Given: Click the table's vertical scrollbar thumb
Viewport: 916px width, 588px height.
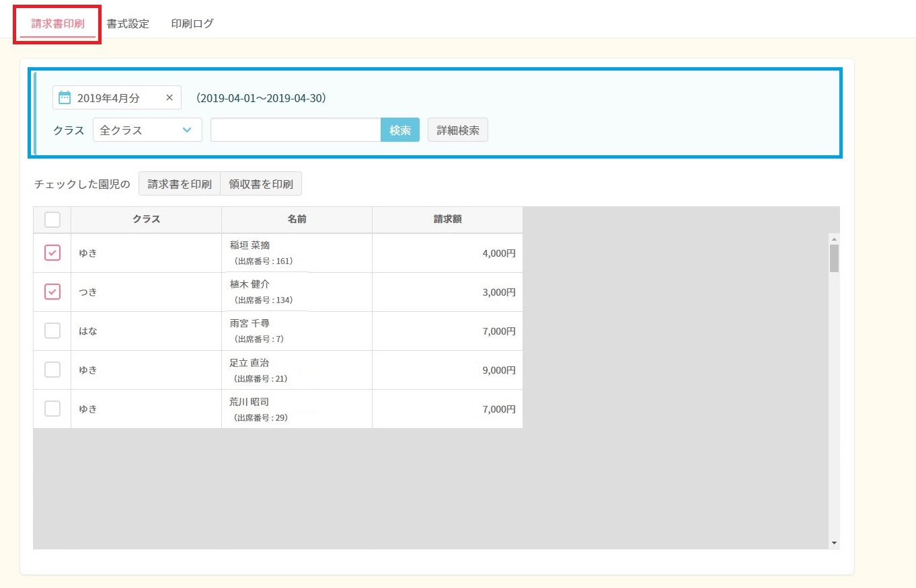Looking at the screenshot, I should pyautogui.click(x=834, y=258).
